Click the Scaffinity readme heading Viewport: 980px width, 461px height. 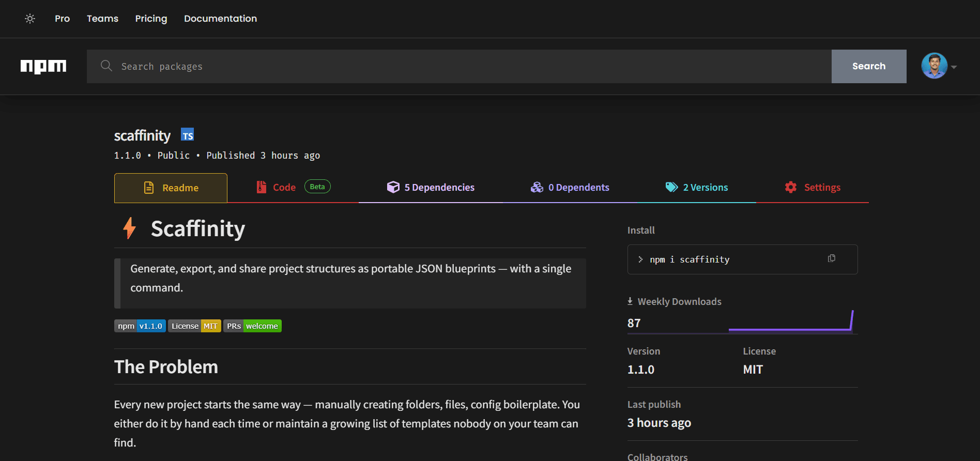pyautogui.click(x=198, y=228)
